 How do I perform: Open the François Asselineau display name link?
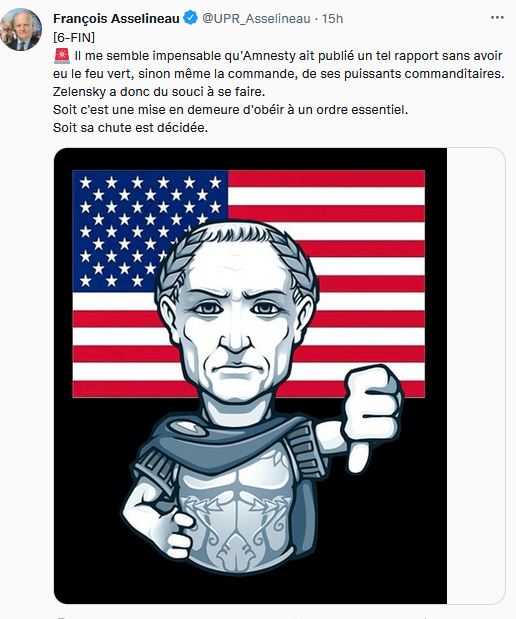point(116,19)
